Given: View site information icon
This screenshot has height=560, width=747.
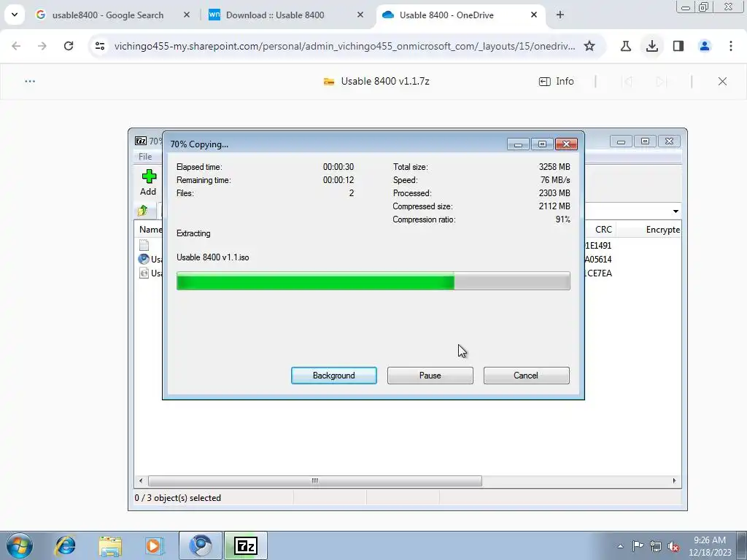Looking at the screenshot, I should 100,46.
